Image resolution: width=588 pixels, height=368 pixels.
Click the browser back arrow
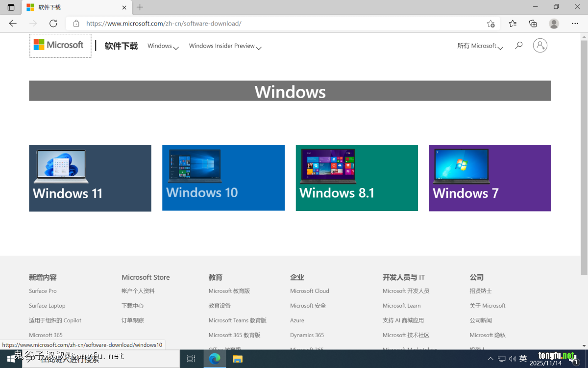[x=13, y=24]
